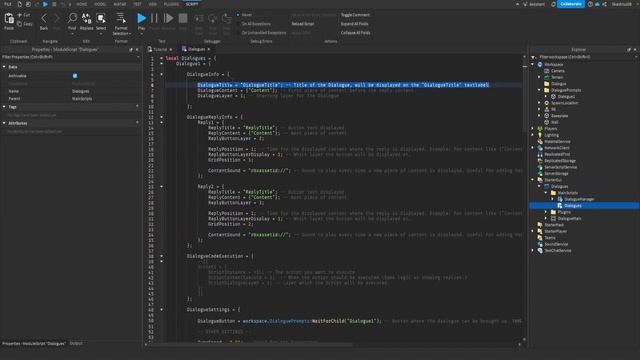Select the Never debug errors radio button
This screenshot has height=360, width=640.
click(x=238, y=15)
